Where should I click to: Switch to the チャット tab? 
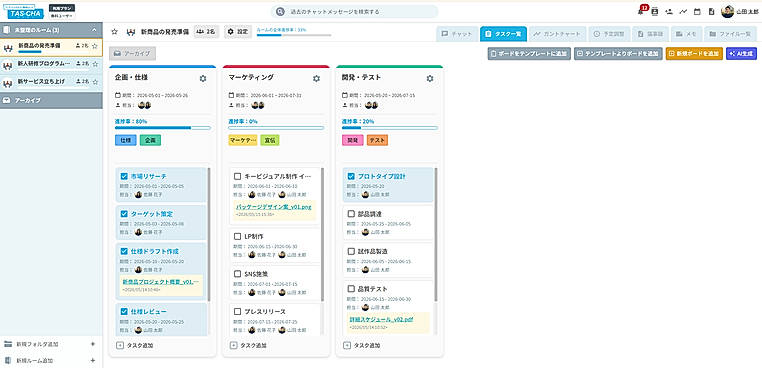point(457,34)
